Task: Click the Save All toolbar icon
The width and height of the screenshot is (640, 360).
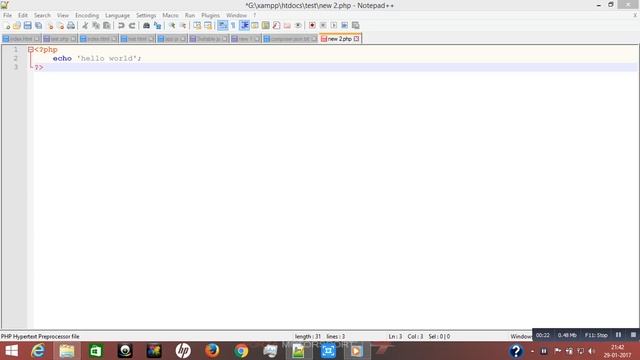Action: coord(38,25)
